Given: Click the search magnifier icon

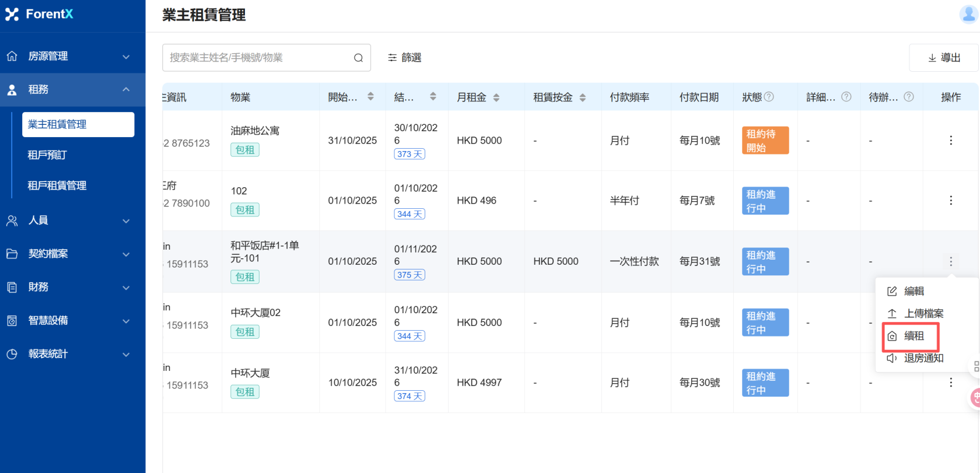Looking at the screenshot, I should click(358, 58).
